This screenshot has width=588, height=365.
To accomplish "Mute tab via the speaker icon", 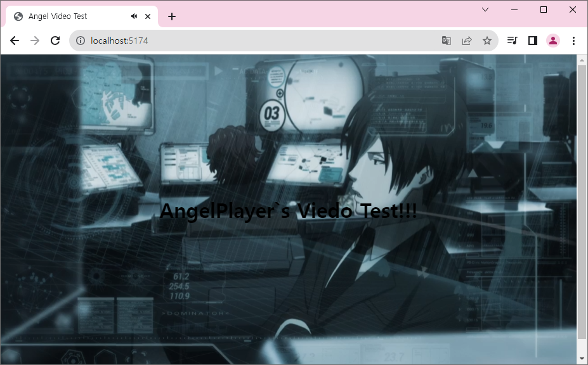I will [x=134, y=16].
